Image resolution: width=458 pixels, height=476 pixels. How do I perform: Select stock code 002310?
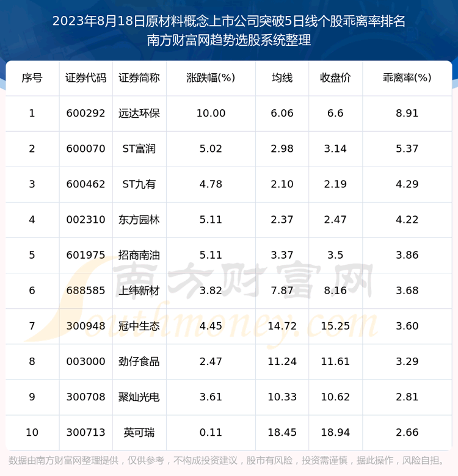click(x=85, y=220)
